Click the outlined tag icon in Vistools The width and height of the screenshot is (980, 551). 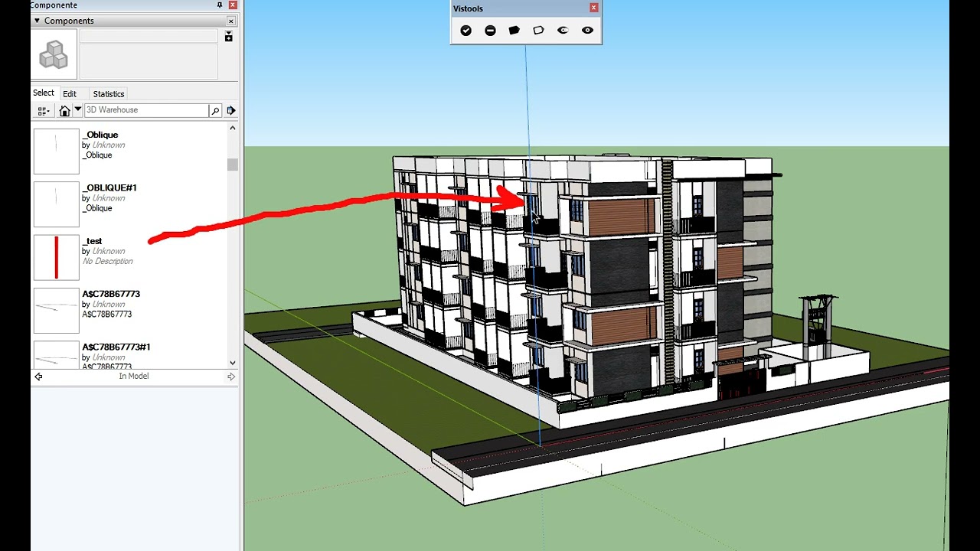point(538,31)
